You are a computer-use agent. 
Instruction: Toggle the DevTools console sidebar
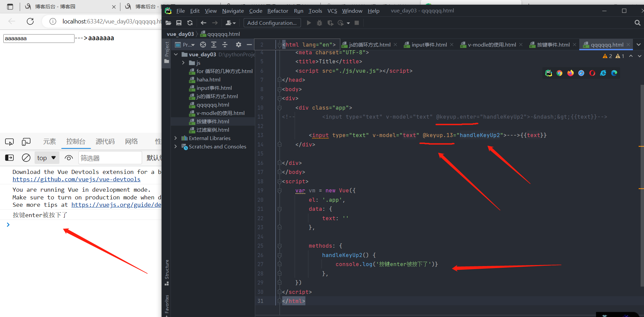coord(9,158)
